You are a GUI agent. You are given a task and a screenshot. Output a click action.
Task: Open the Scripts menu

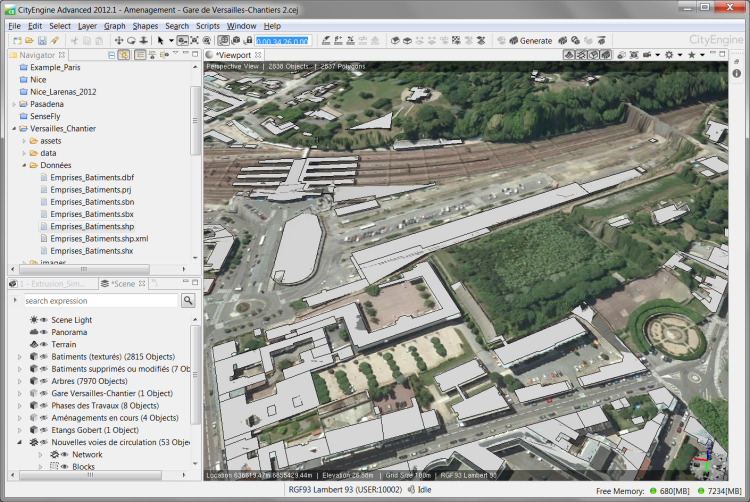point(208,26)
